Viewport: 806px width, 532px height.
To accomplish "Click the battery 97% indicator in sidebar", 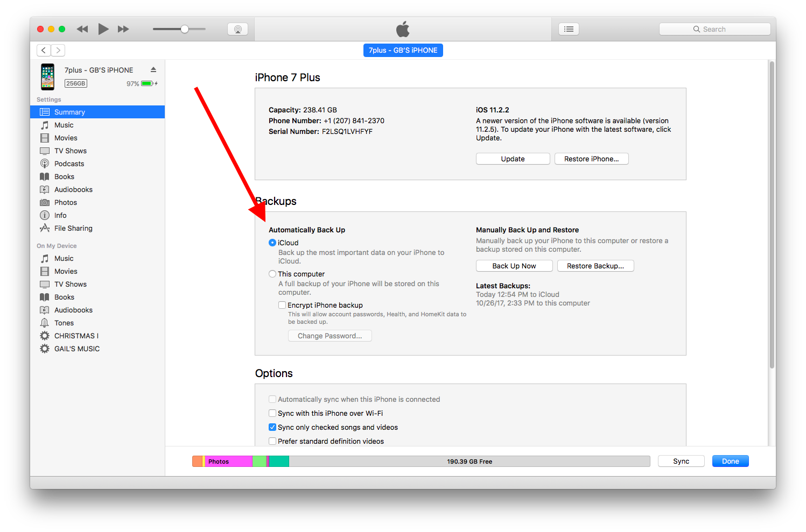I will (x=142, y=83).
